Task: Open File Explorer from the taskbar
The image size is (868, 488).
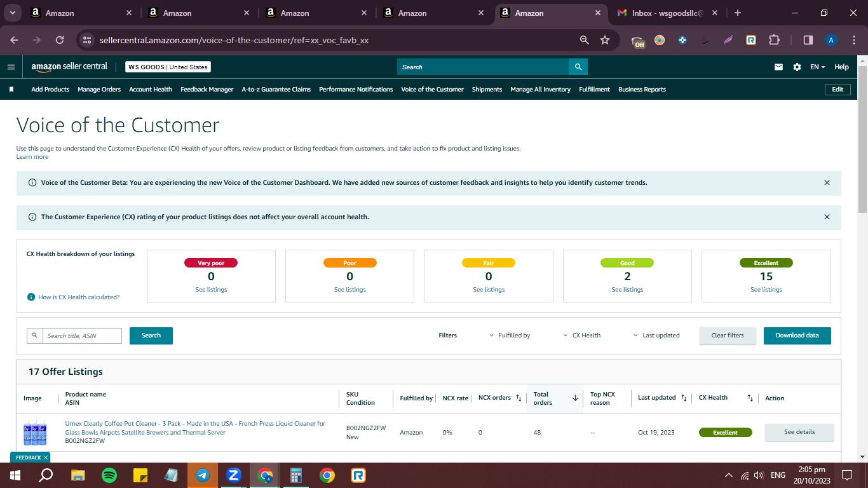Action: pyautogui.click(x=78, y=475)
